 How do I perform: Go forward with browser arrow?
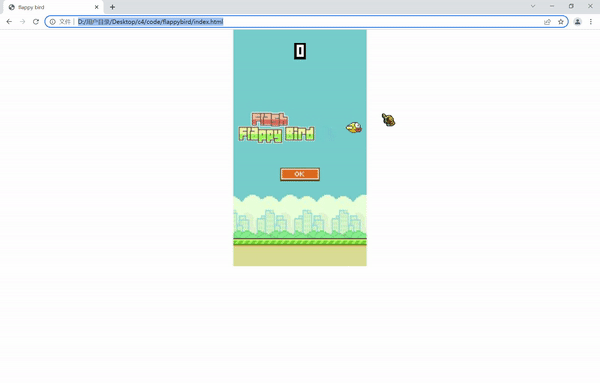pyautogui.click(x=23, y=22)
